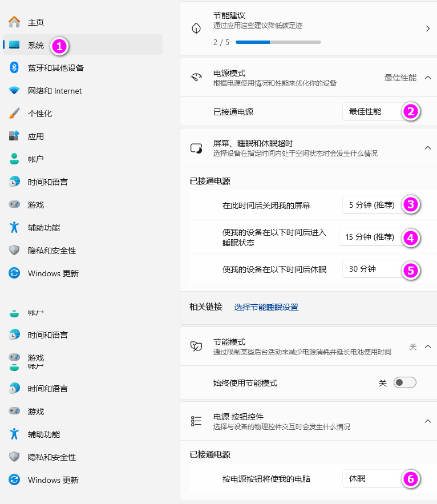The height and width of the screenshot is (504, 437).
Task: Collapse the 节能模式 section
Action: (x=428, y=346)
